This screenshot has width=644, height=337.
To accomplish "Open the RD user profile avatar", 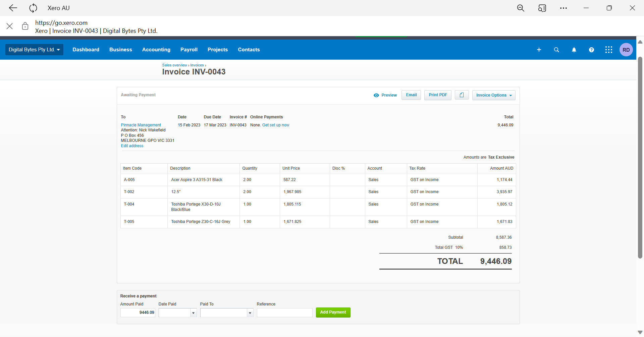I will pyautogui.click(x=626, y=50).
